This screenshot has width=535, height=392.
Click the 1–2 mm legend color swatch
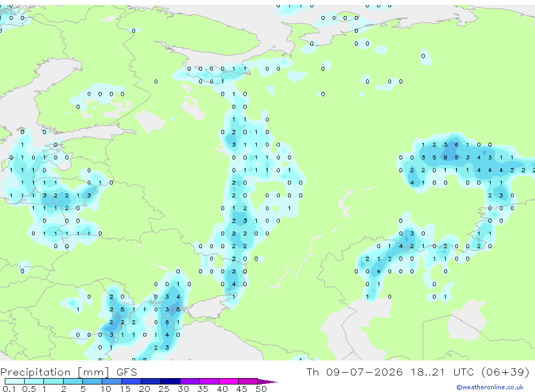coord(53,381)
